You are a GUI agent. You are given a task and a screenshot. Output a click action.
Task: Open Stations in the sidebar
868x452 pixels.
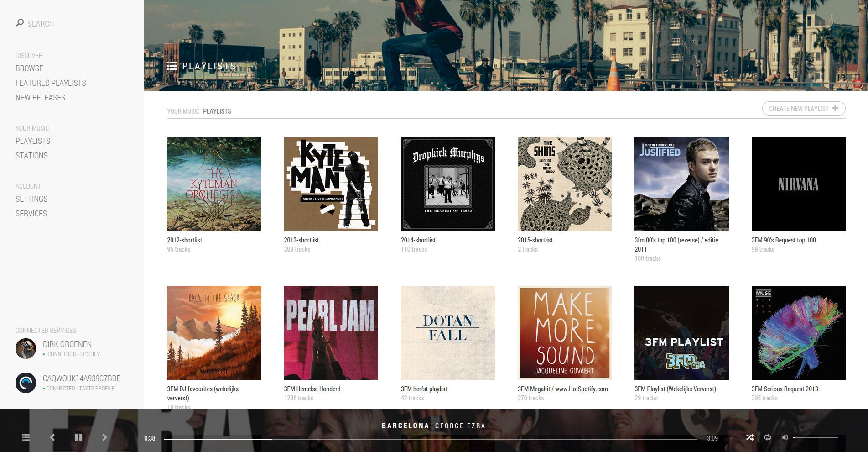click(x=31, y=156)
